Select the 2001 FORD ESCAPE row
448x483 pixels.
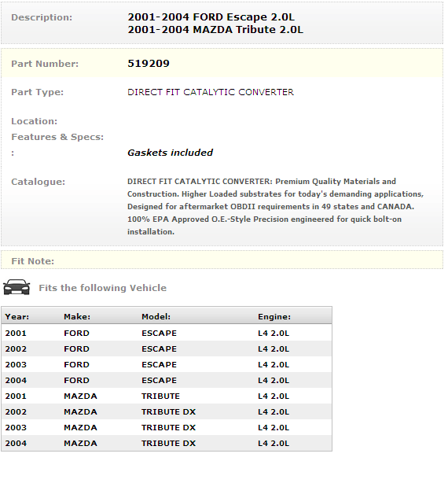pyautogui.click(x=167, y=333)
